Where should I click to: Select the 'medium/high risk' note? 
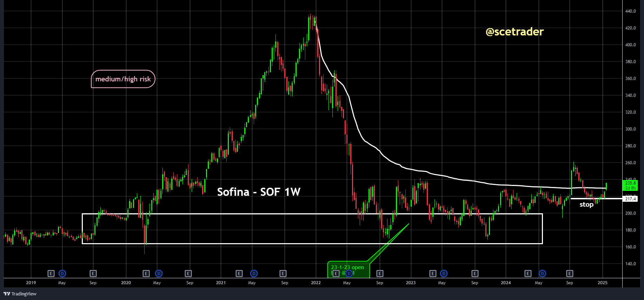pyautogui.click(x=123, y=79)
